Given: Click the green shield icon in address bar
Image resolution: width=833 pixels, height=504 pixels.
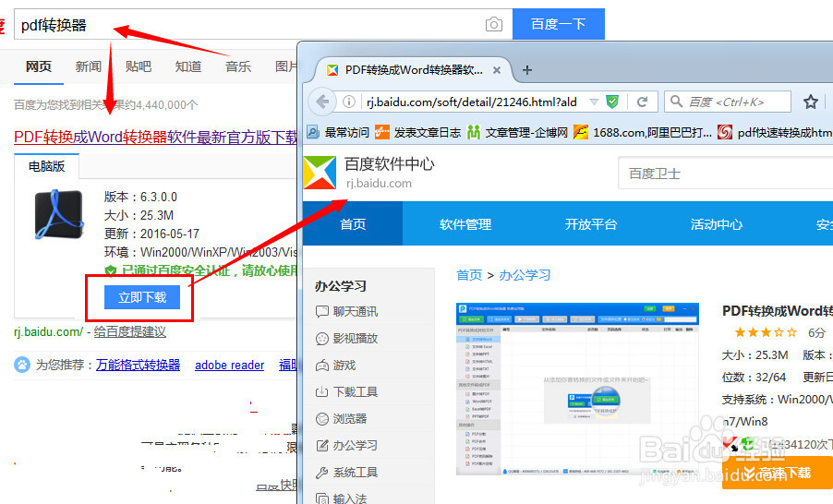Looking at the screenshot, I should click(x=612, y=102).
